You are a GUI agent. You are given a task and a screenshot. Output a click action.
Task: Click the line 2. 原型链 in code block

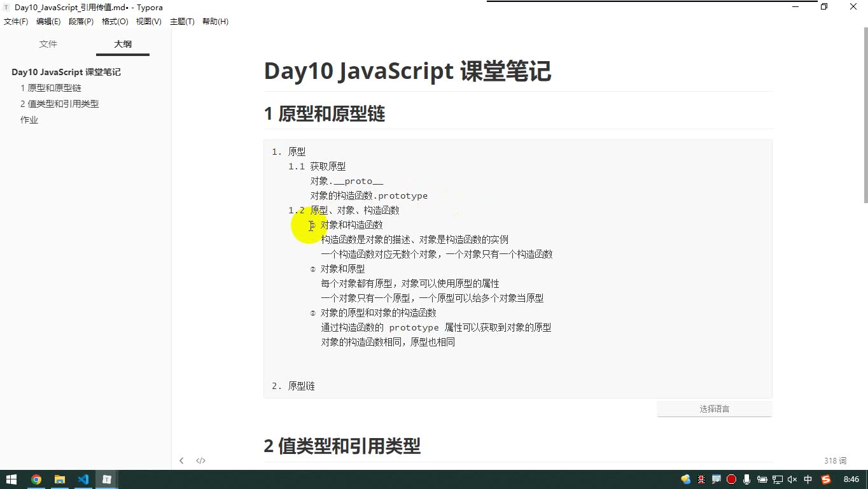pyautogui.click(x=293, y=386)
